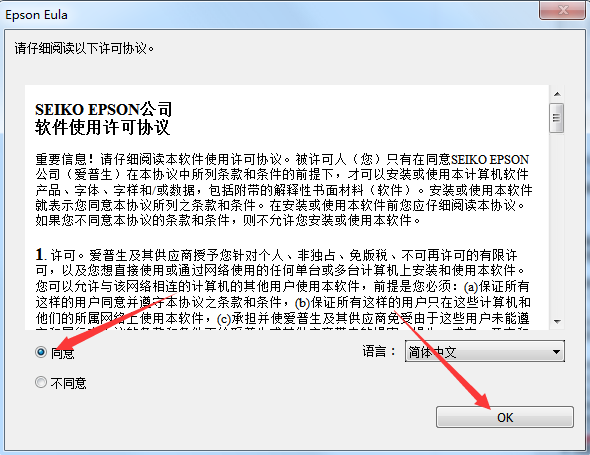Click the 请仔细阅读以下许可协议 instruction text

pyautogui.click(x=84, y=48)
